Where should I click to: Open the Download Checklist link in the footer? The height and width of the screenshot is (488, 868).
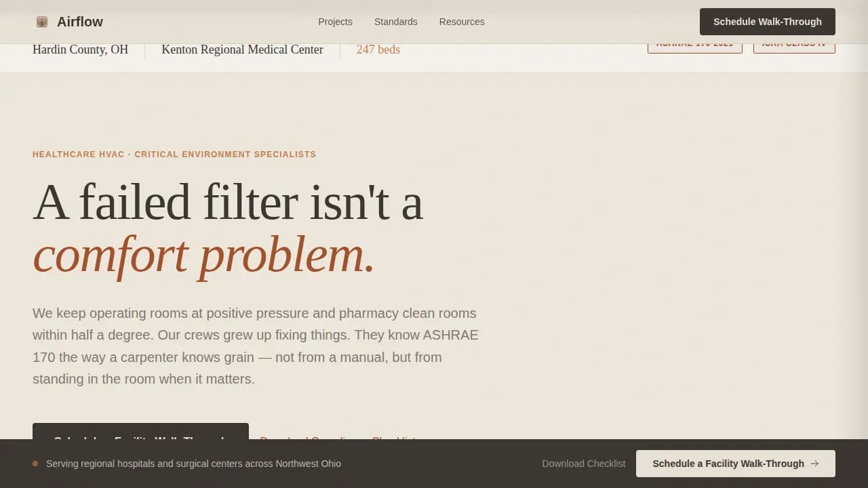(x=583, y=464)
